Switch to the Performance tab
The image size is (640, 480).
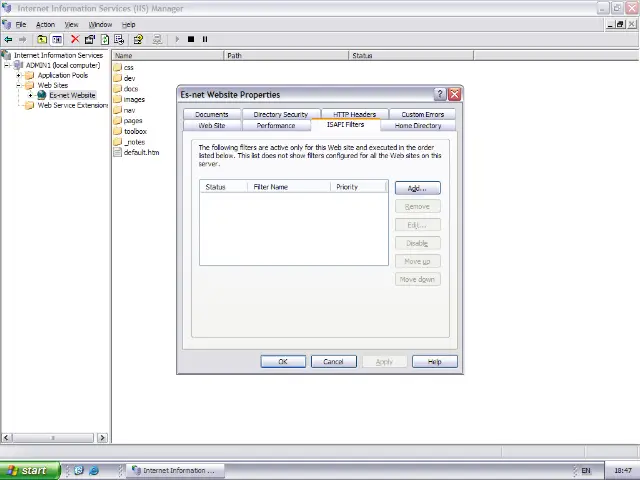(276, 125)
